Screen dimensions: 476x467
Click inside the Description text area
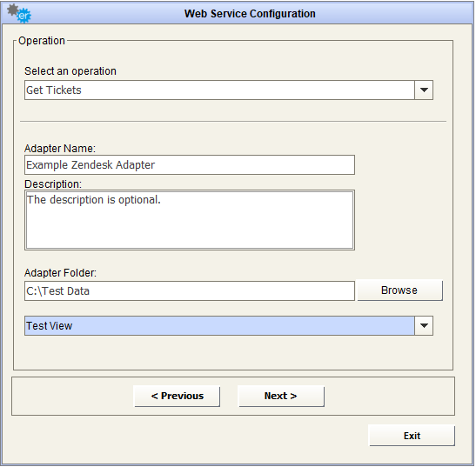(190, 221)
